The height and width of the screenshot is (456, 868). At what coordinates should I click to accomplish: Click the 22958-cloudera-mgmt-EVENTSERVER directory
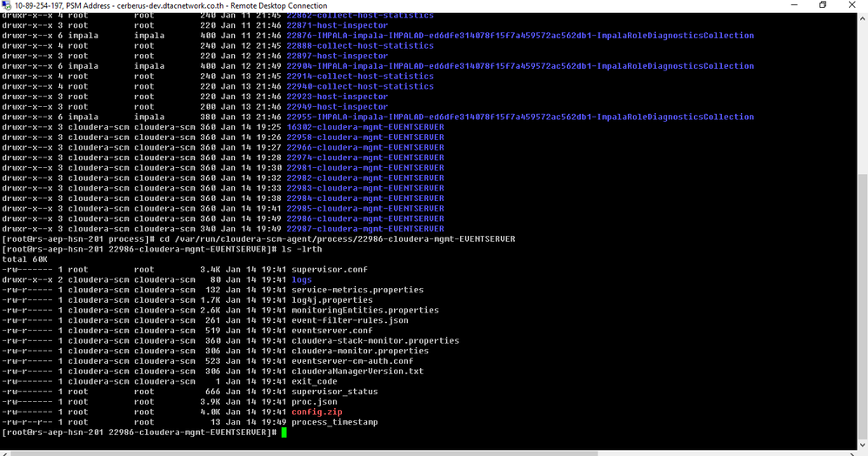(x=365, y=137)
